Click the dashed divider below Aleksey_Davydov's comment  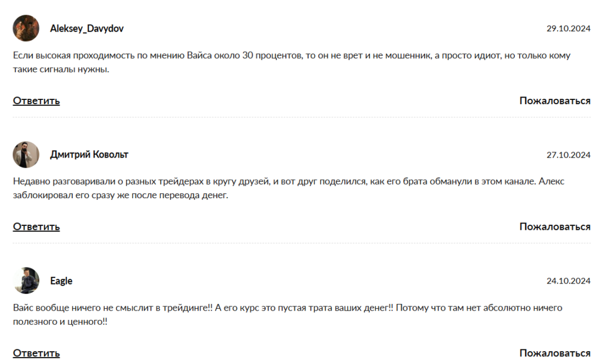tap(302, 117)
